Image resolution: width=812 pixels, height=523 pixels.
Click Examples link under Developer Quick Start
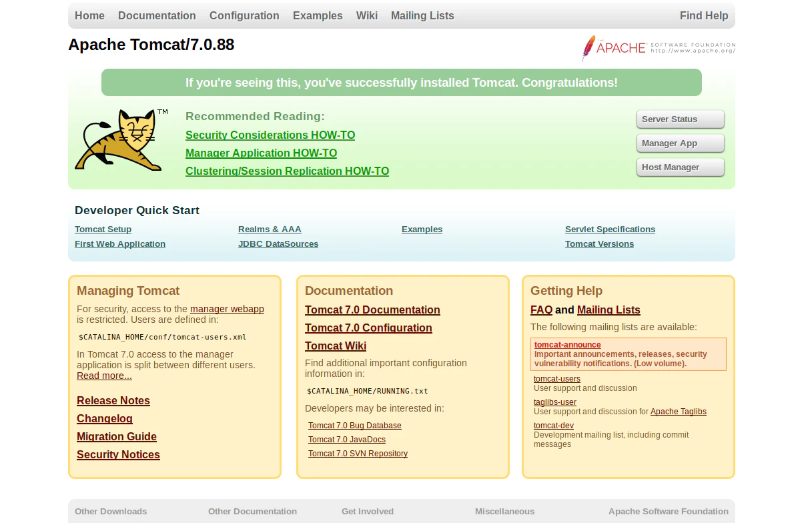(422, 229)
